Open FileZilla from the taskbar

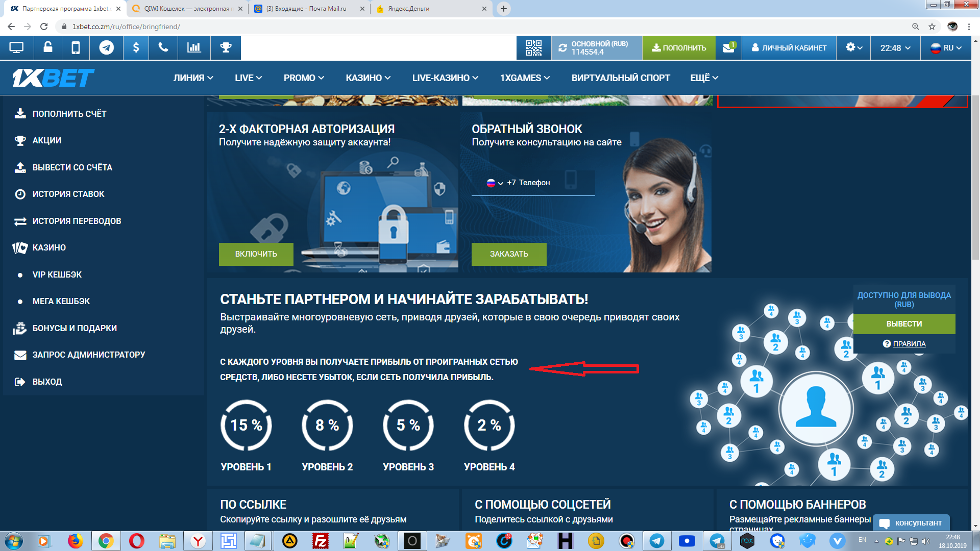point(321,541)
